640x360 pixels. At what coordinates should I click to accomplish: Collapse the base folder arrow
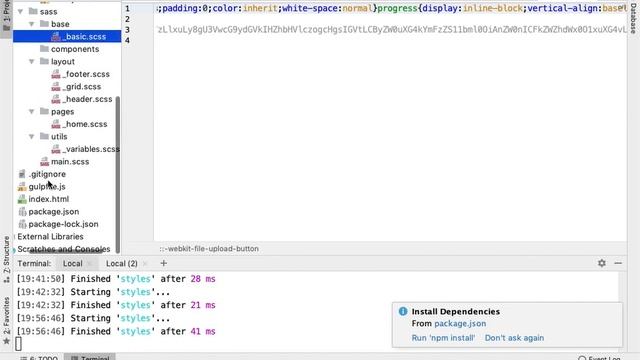31,24
